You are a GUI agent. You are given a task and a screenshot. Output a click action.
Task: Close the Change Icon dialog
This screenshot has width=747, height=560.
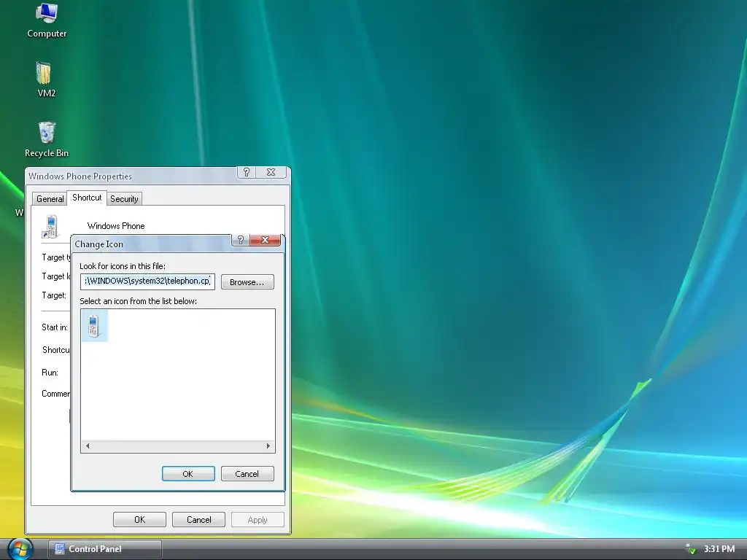click(x=265, y=239)
